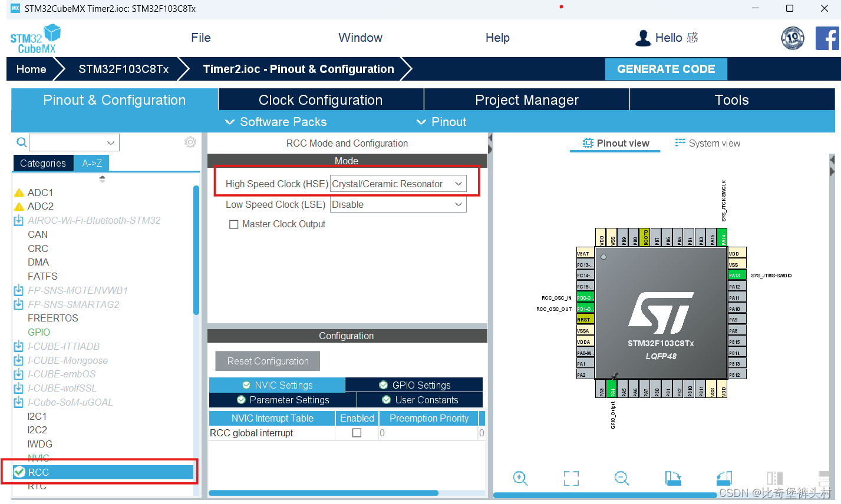Screen dimensions: 841x504
Task: Select the Pinout & Configuration tab
Action: 114,100
